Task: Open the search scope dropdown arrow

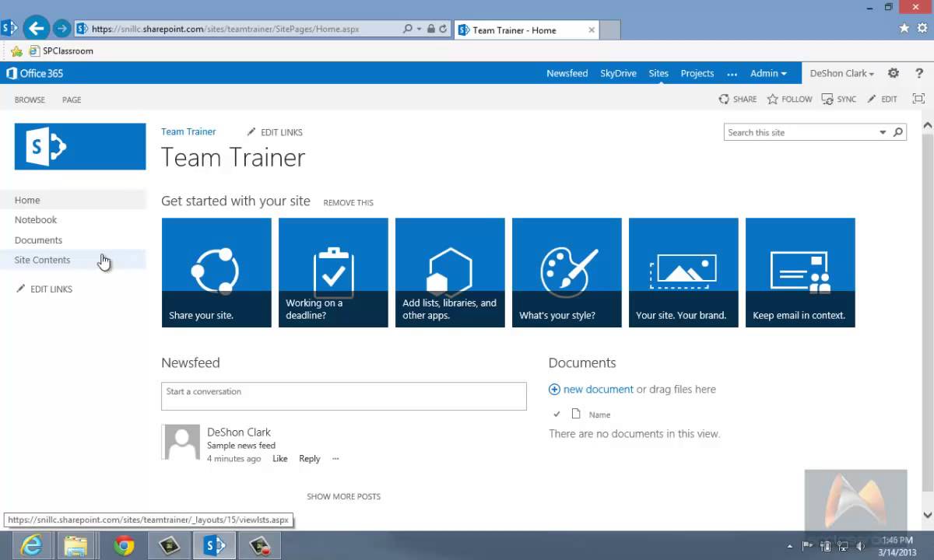Action: 882,132
